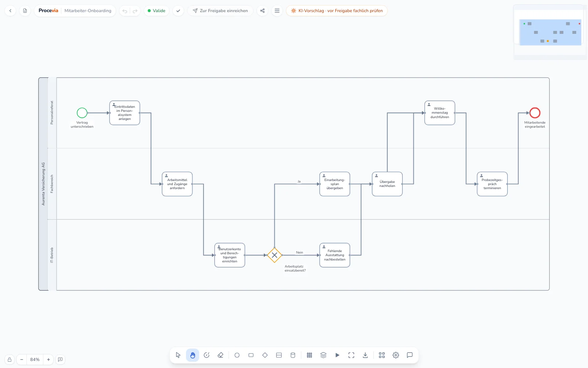
Task: Go back with the chevron arrow
Action: [x=10, y=11]
